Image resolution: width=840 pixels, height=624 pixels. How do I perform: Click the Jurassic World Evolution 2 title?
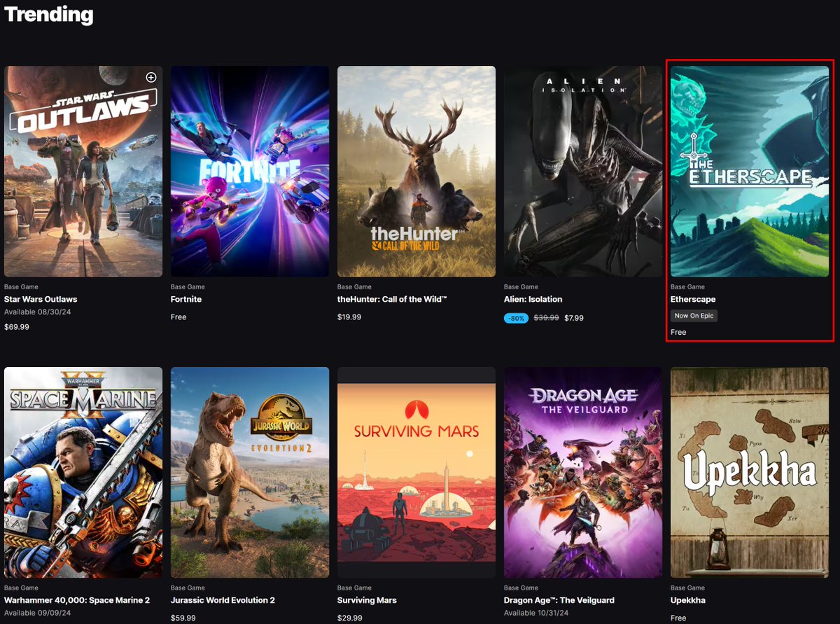tap(223, 600)
